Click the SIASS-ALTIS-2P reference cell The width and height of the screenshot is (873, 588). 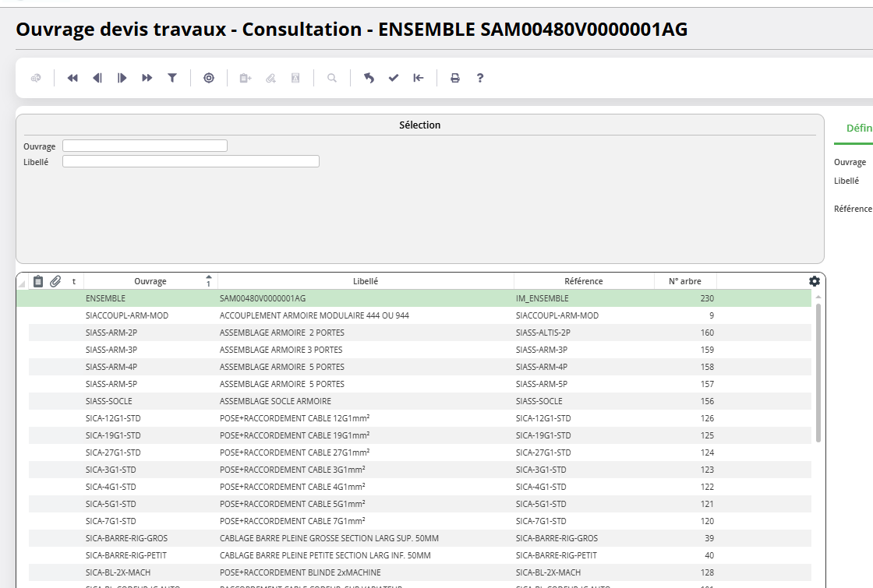coord(543,333)
